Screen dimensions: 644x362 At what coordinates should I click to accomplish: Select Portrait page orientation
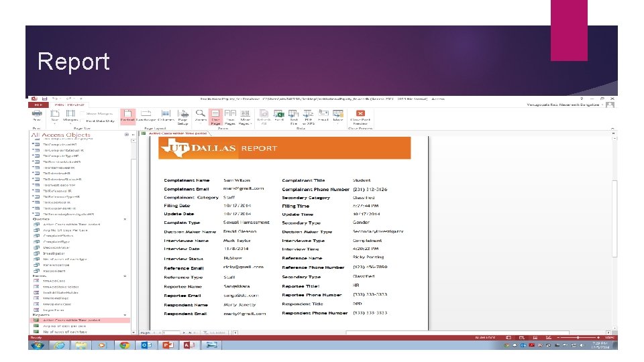tap(127, 116)
